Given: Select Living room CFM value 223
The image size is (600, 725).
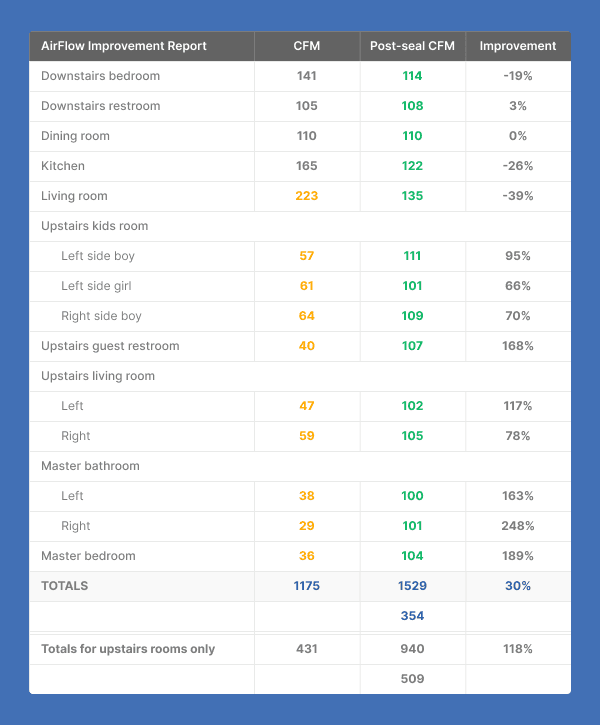Looking at the screenshot, I should [x=307, y=196].
